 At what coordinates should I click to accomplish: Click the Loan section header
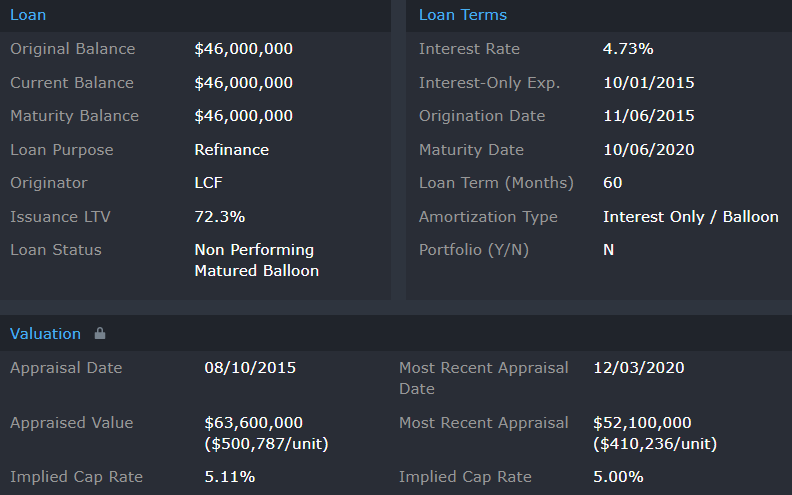(x=28, y=15)
